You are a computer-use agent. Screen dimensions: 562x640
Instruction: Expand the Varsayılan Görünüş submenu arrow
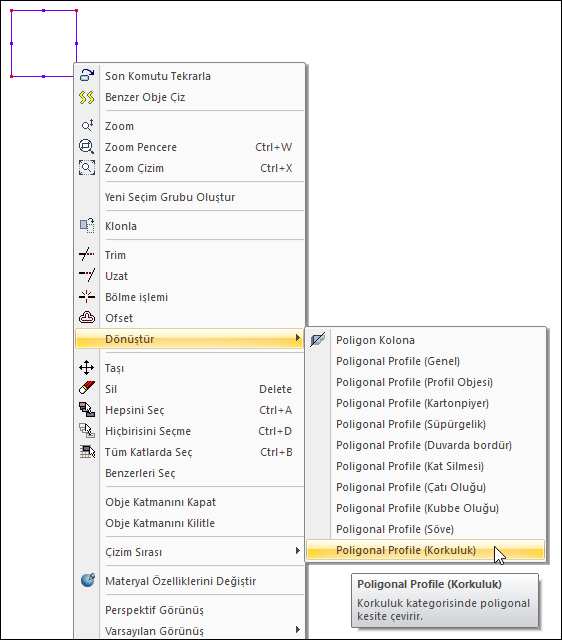[x=298, y=630]
